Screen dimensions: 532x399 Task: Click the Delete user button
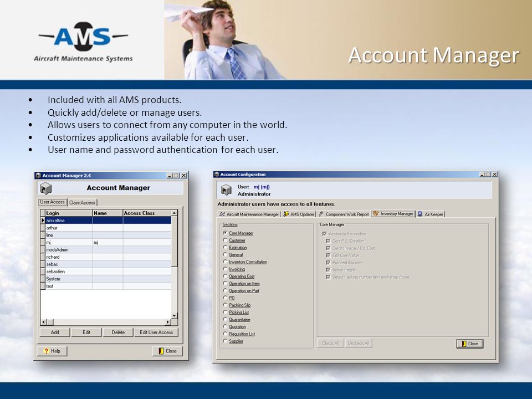[x=118, y=332]
